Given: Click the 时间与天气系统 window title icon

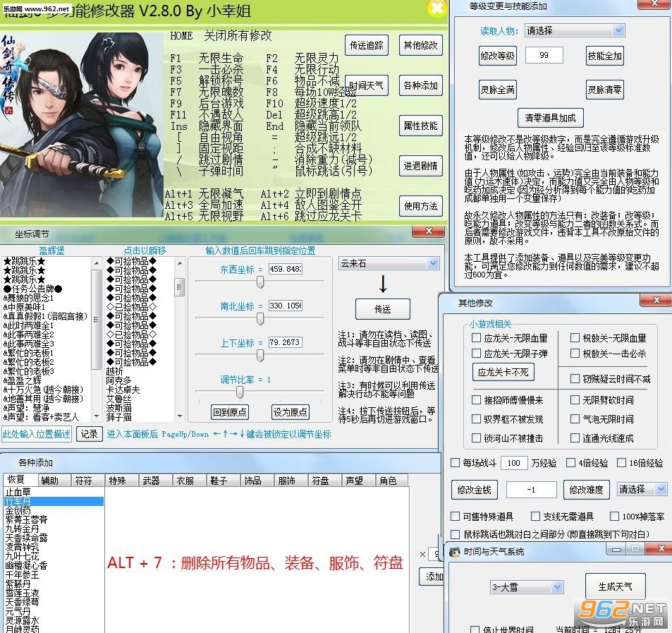Looking at the screenshot, I should 454,552.
